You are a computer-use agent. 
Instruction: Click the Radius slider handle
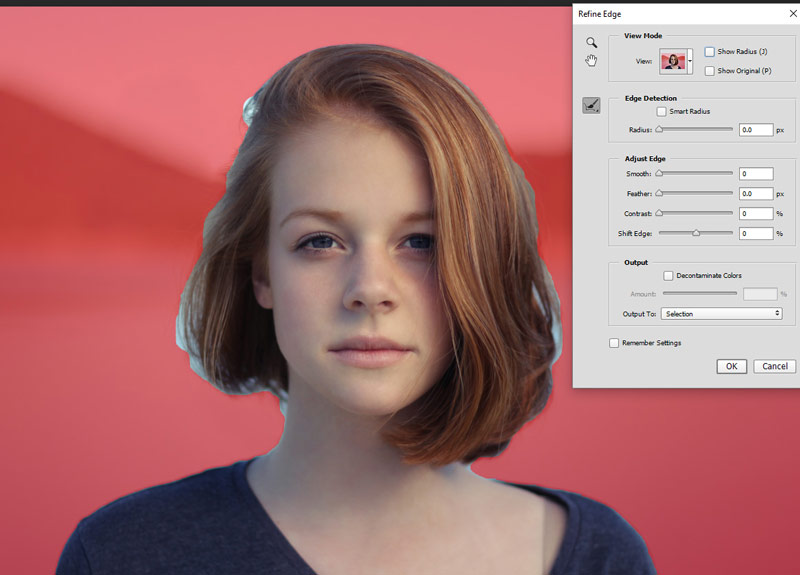(x=659, y=130)
